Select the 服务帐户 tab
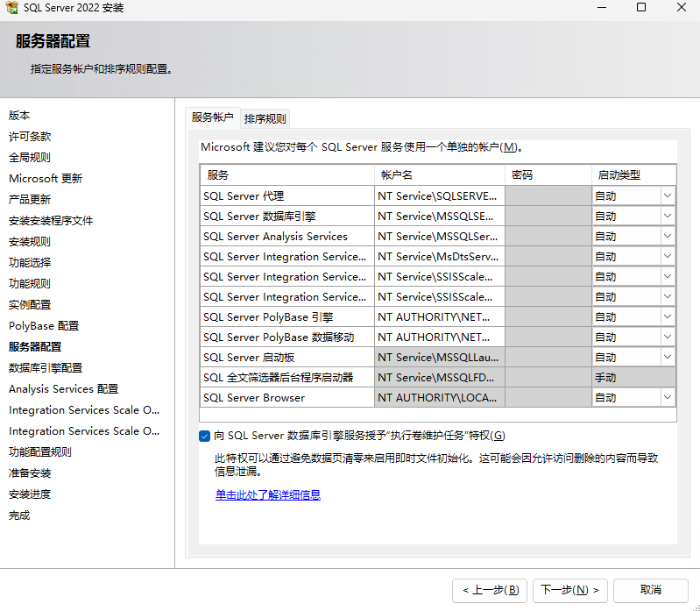The height and width of the screenshot is (611, 700). 213,117
